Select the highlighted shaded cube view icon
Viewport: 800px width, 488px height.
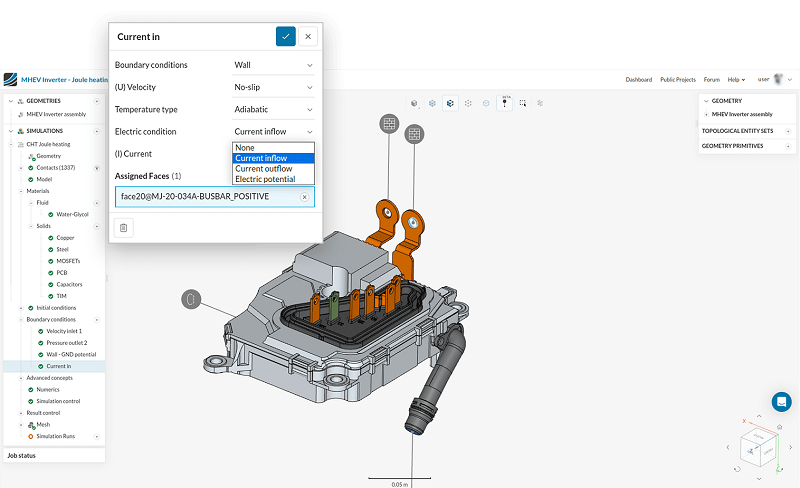[450, 103]
